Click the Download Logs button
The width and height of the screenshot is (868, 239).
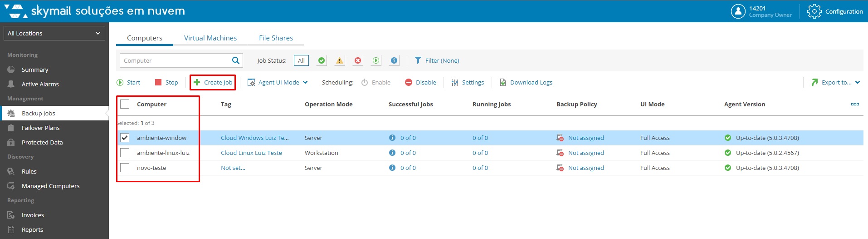526,82
